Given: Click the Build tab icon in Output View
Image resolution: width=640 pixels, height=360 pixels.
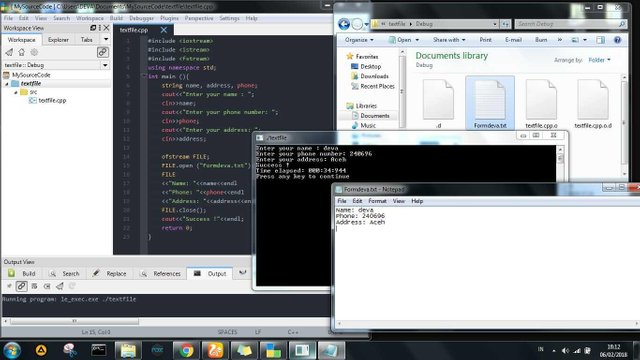Looking at the screenshot, I should point(11,273).
